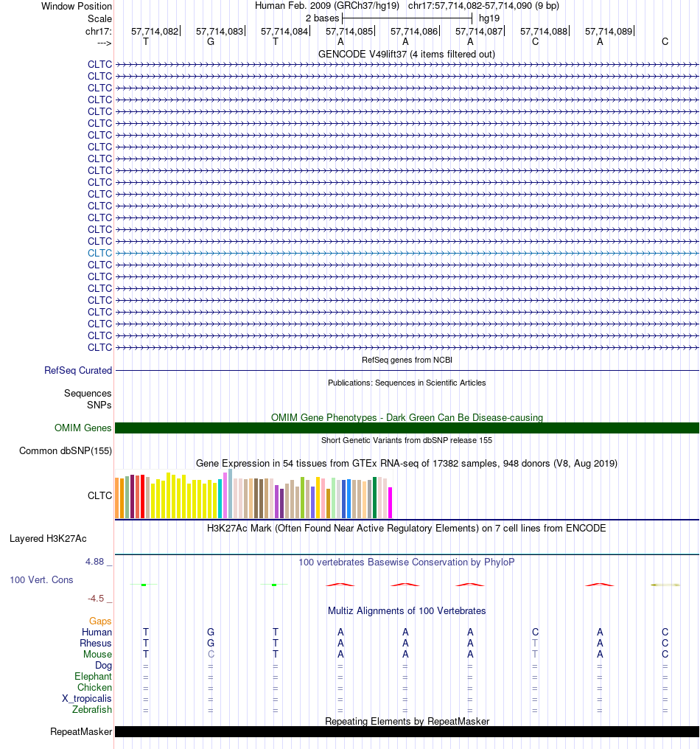Click the Window Position label
Viewport: 700px width, 749px height.
[x=77, y=6]
